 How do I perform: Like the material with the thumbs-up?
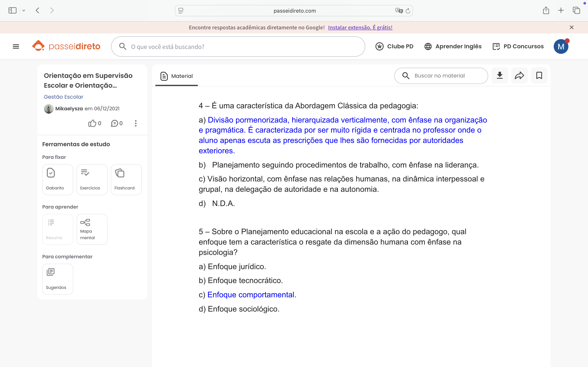[92, 123]
